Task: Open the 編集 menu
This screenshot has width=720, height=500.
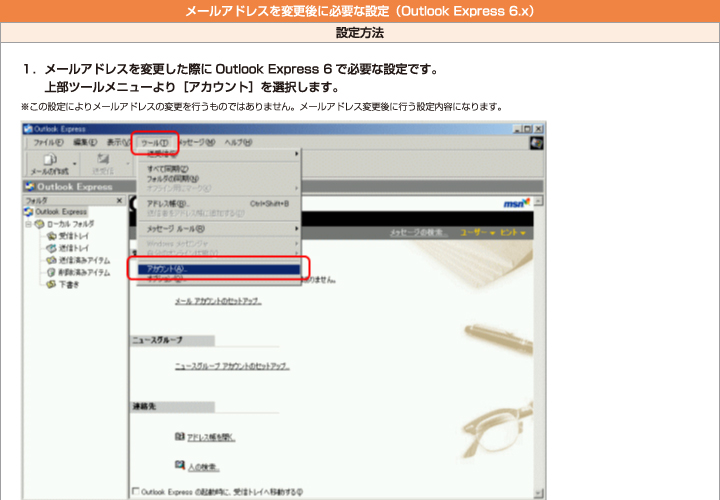Action: (x=85, y=143)
